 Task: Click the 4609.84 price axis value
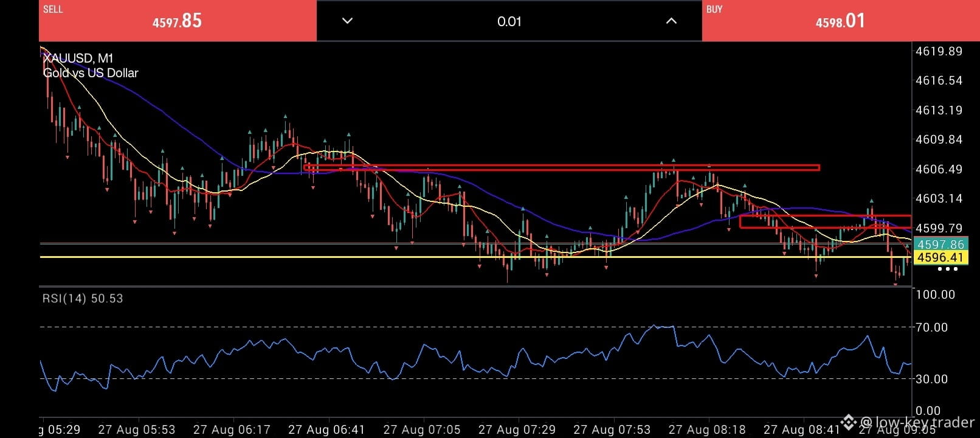tap(939, 139)
